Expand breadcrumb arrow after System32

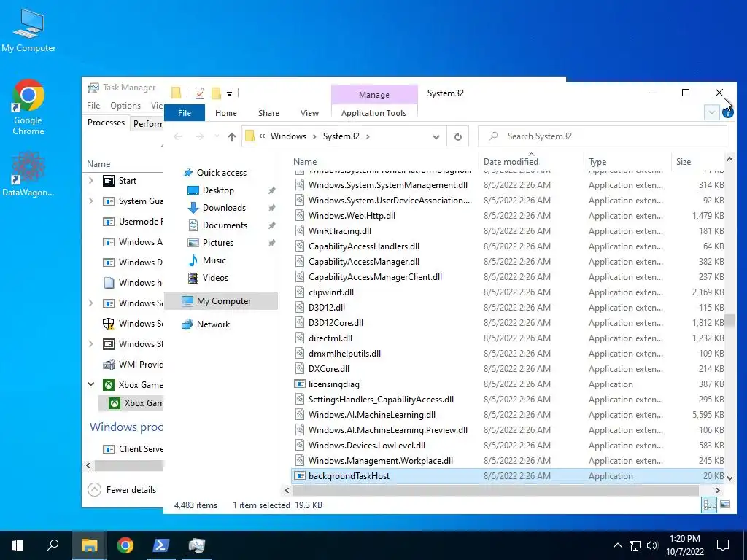click(x=368, y=136)
